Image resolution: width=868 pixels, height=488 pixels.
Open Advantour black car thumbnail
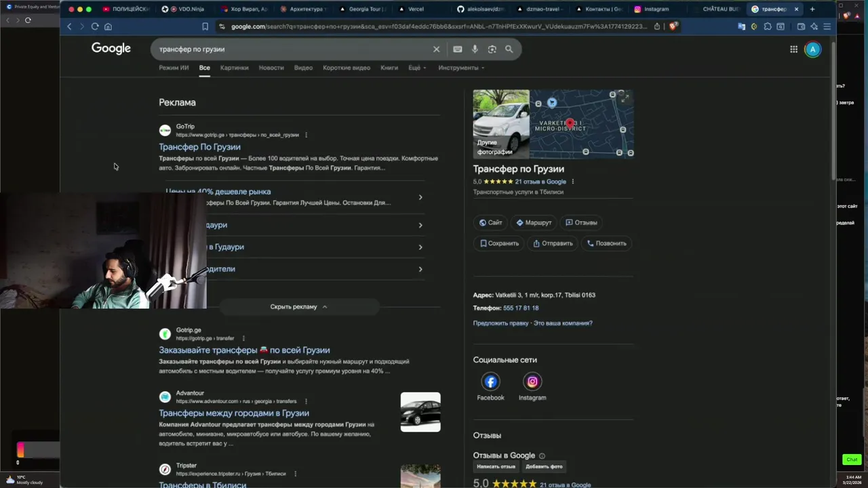pyautogui.click(x=420, y=412)
